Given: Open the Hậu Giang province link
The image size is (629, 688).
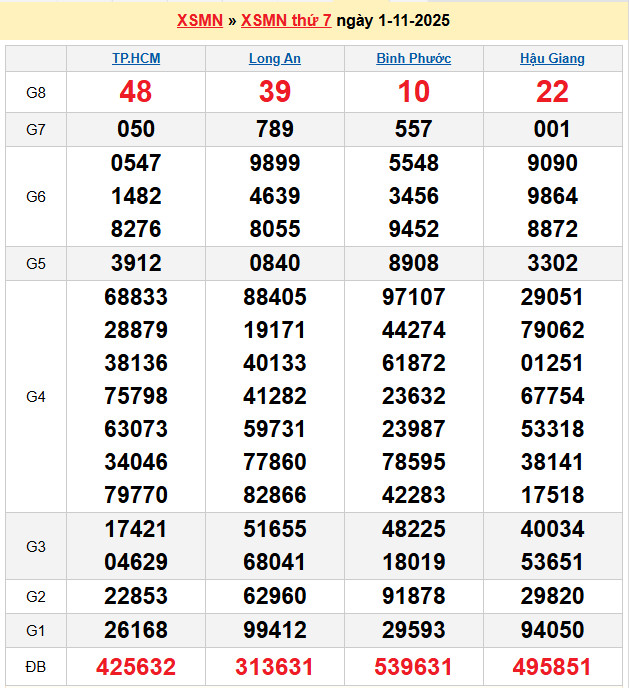Looking at the screenshot, I should pyautogui.click(x=552, y=58).
